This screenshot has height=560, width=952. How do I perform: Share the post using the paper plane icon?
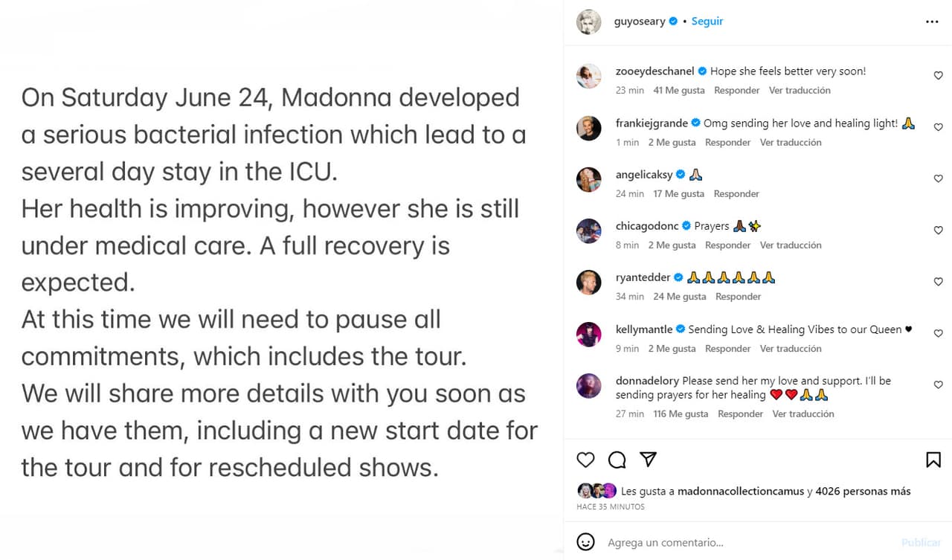(x=648, y=460)
